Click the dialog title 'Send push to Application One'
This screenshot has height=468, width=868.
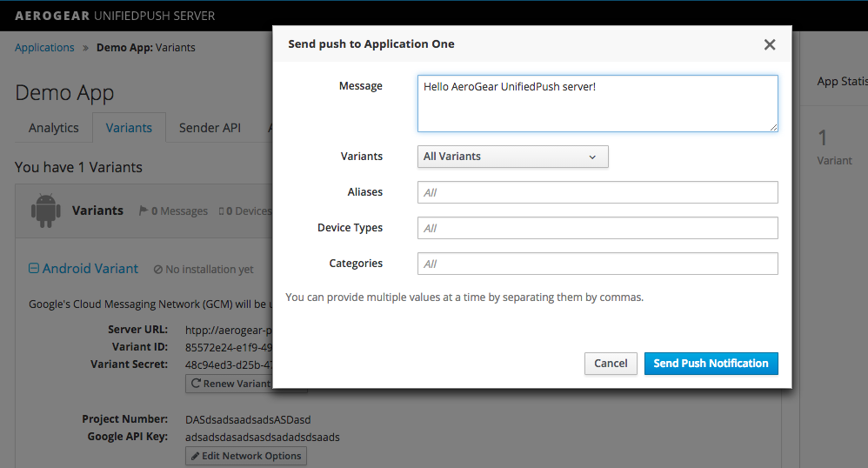[371, 43]
